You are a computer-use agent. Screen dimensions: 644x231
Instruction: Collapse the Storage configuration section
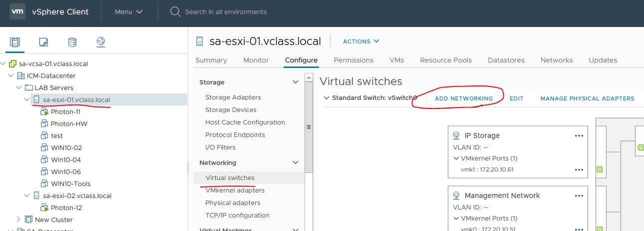click(x=296, y=82)
